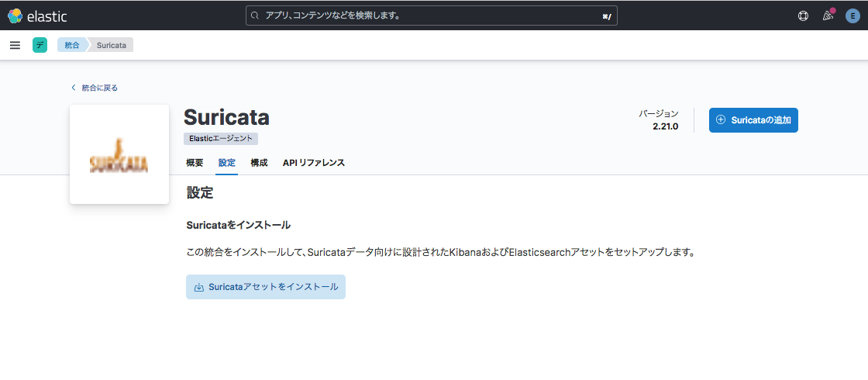Viewport: 868px width, 380px height.
Task: Open the 構成 tab
Action: [259, 163]
